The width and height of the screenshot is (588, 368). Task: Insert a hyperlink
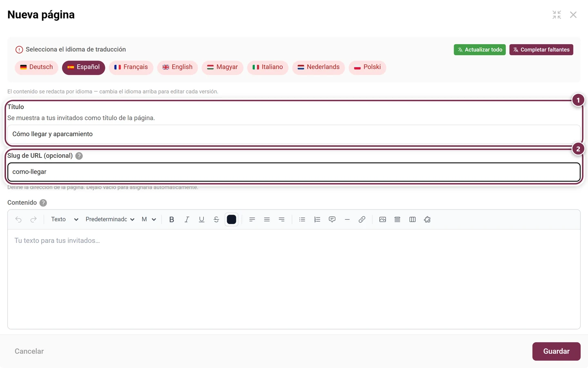pos(362,220)
